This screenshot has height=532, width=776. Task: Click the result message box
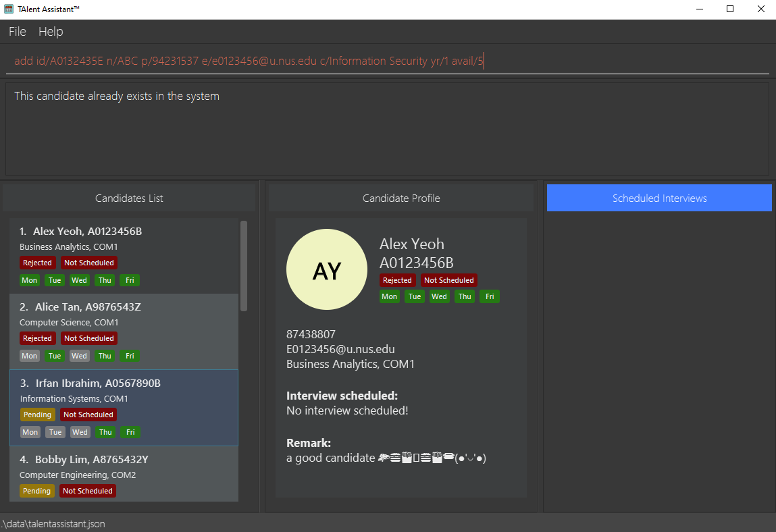tap(388, 129)
